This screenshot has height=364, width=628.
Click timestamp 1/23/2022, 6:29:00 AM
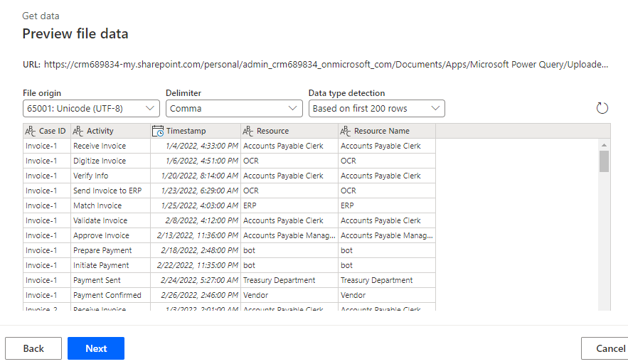[196, 191]
